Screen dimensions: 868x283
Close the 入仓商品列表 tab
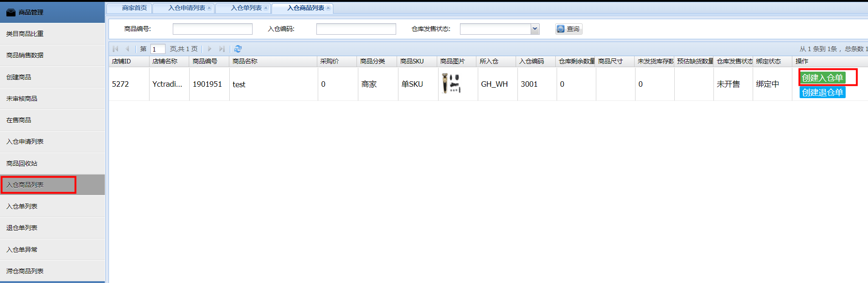(328, 8)
